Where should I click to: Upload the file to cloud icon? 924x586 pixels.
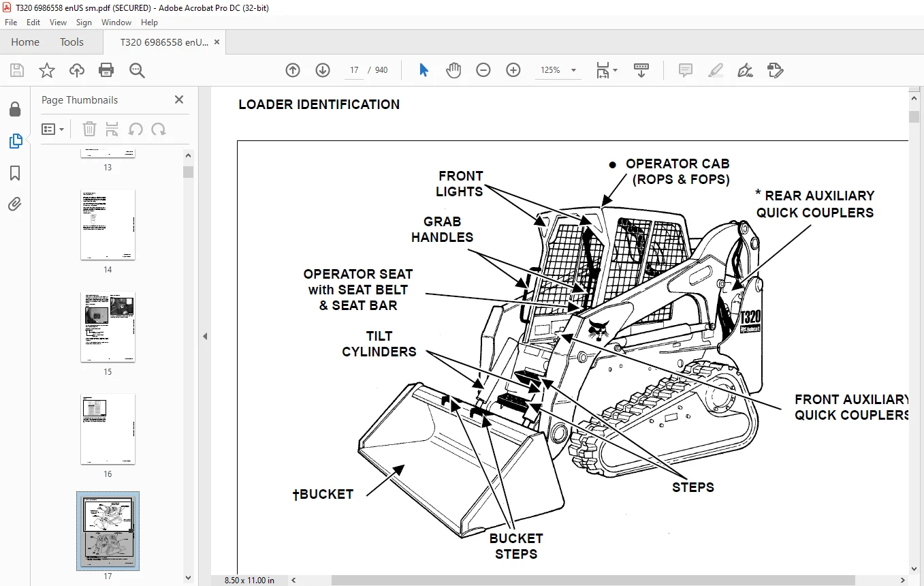(x=77, y=70)
